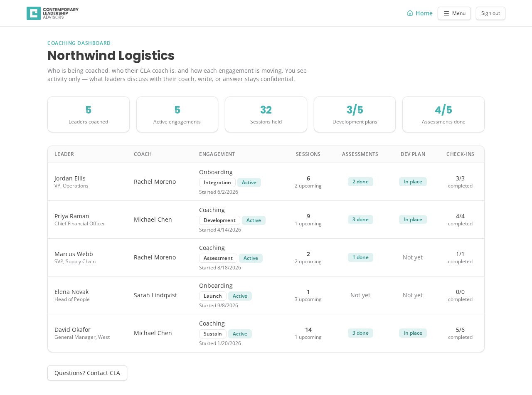Click the 14 sessions count
This screenshot has width=532, height=395.
click(x=308, y=330)
